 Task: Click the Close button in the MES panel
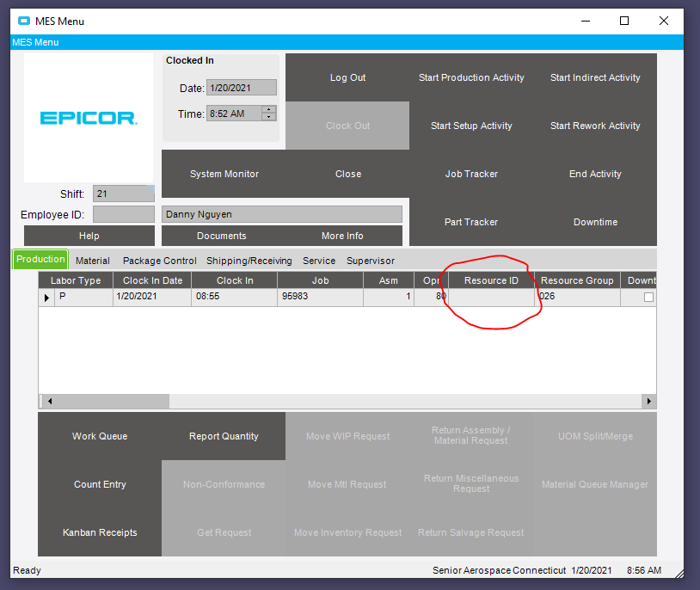click(348, 175)
